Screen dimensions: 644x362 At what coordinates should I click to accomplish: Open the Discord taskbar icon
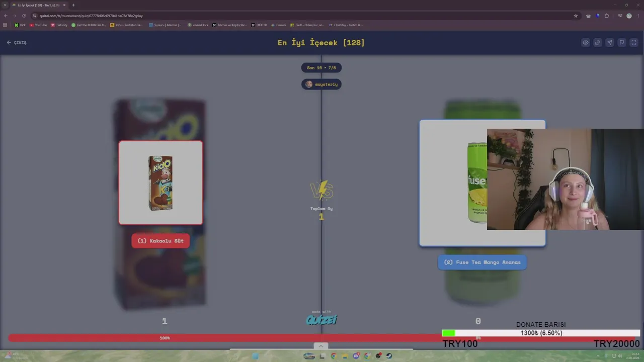point(356,356)
